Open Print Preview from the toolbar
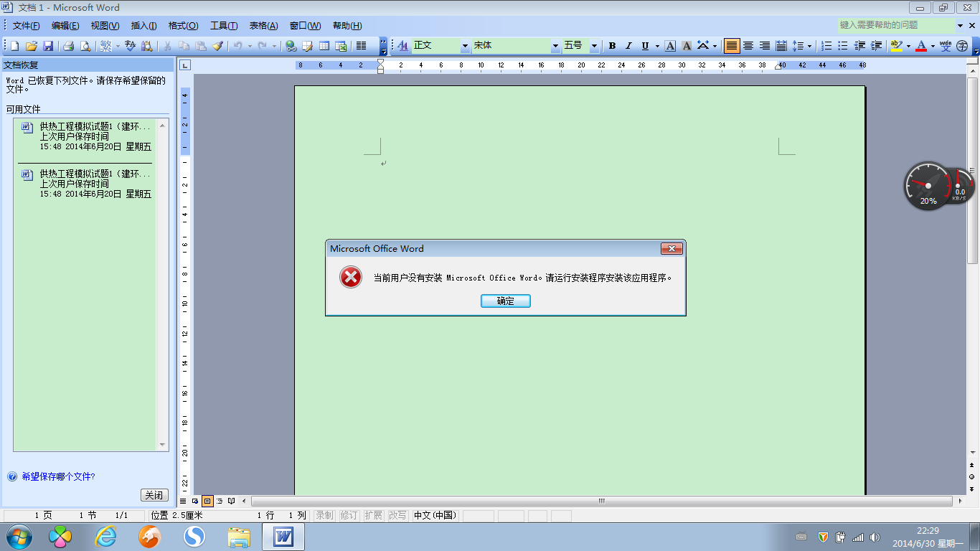This screenshot has height=551, width=980. [x=85, y=46]
